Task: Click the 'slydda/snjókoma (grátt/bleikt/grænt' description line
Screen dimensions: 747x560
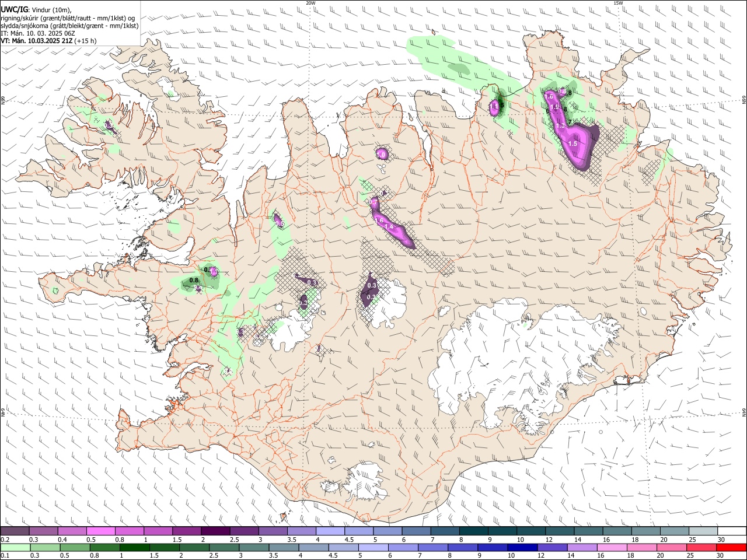Action: (69, 26)
